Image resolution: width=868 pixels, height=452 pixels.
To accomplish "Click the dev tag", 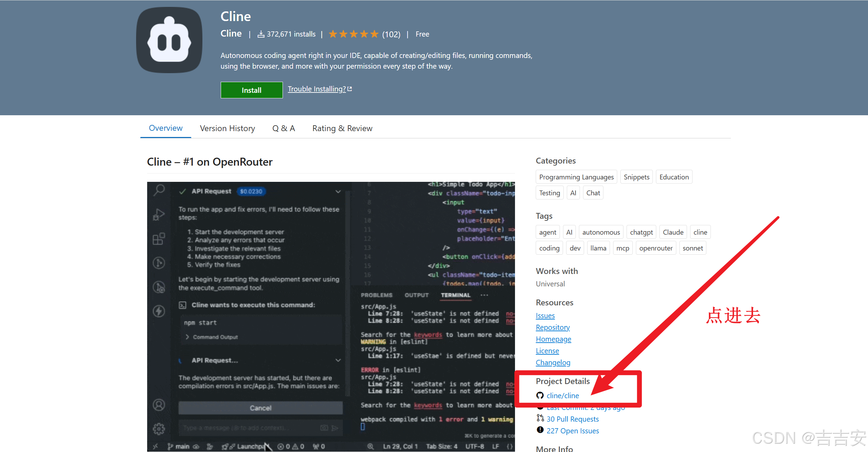I will (575, 248).
